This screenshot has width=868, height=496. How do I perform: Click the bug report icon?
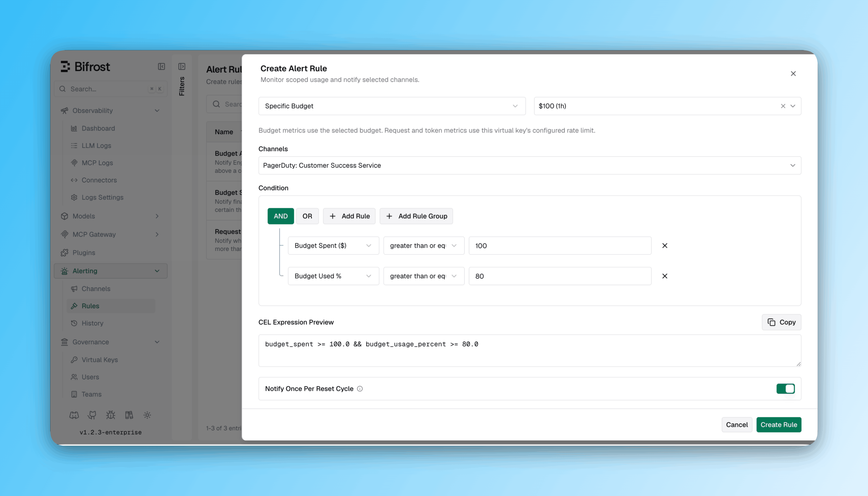coord(110,415)
